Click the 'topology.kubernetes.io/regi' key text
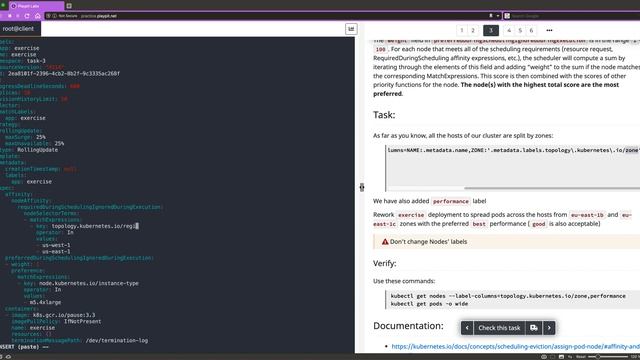The image size is (640, 360). coord(93,226)
